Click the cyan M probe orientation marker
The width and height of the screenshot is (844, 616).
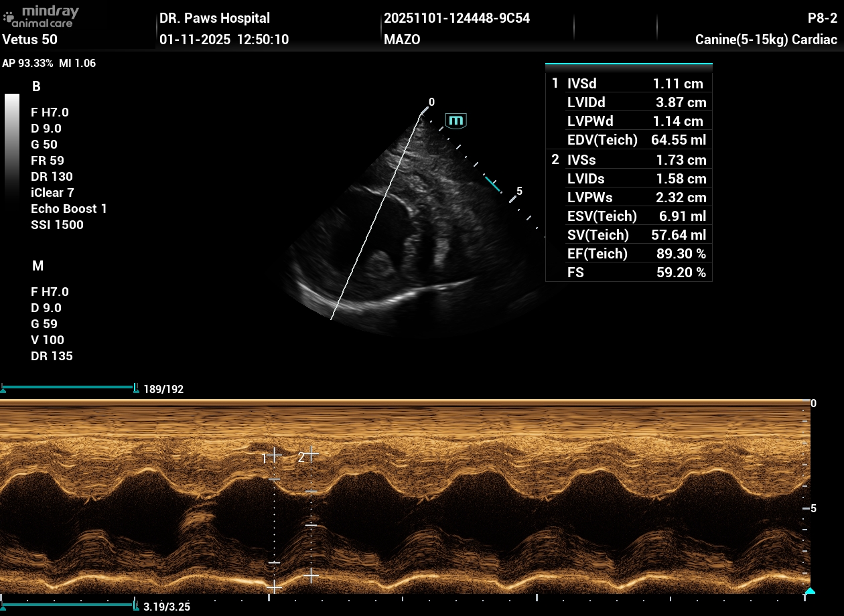tap(456, 121)
